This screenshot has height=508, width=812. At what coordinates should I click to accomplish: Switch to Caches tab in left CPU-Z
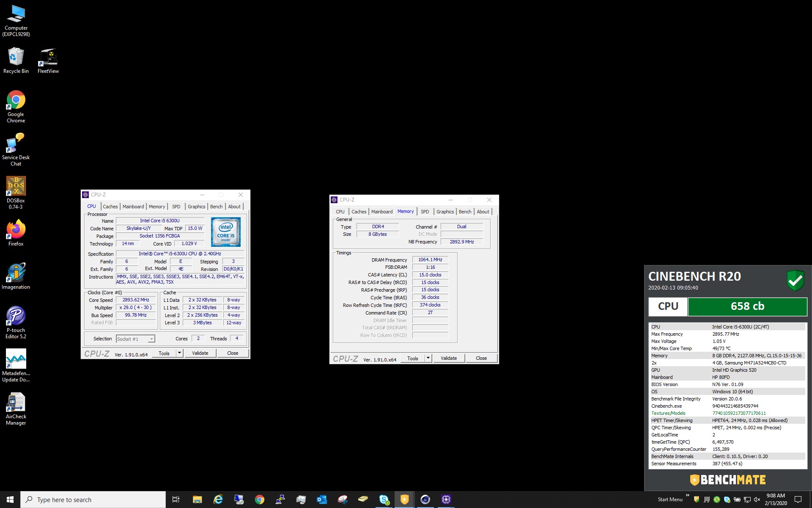tap(110, 207)
